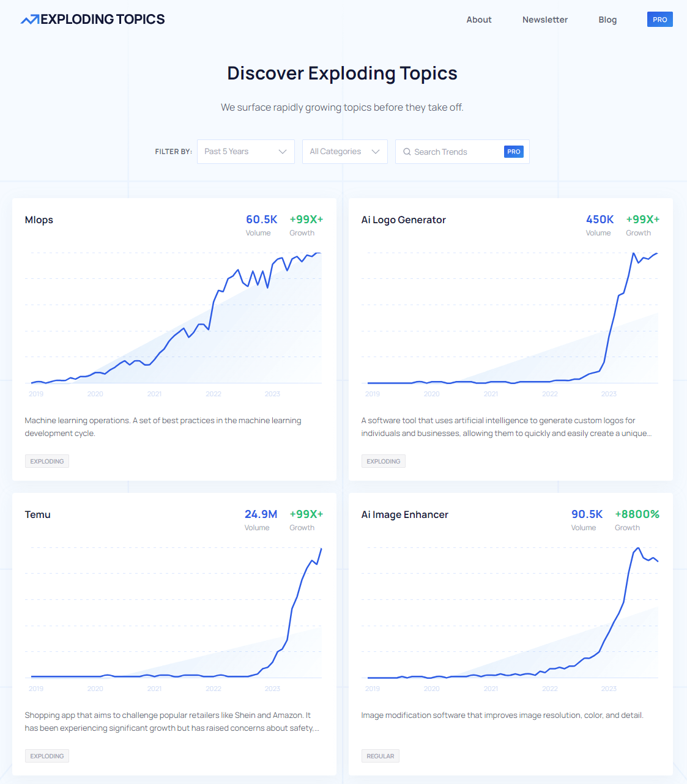Go to the Newsletter page
This screenshot has width=687, height=784.
tap(544, 20)
